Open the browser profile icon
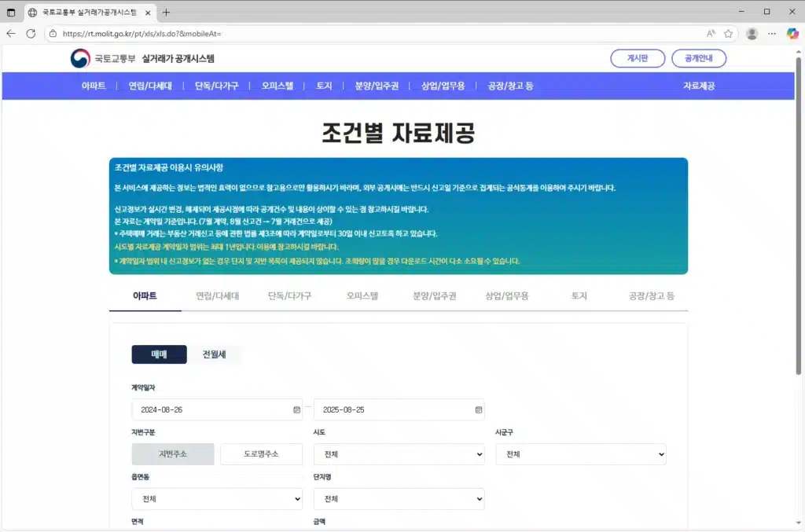Image resolution: width=805 pixels, height=532 pixels. coord(752,33)
